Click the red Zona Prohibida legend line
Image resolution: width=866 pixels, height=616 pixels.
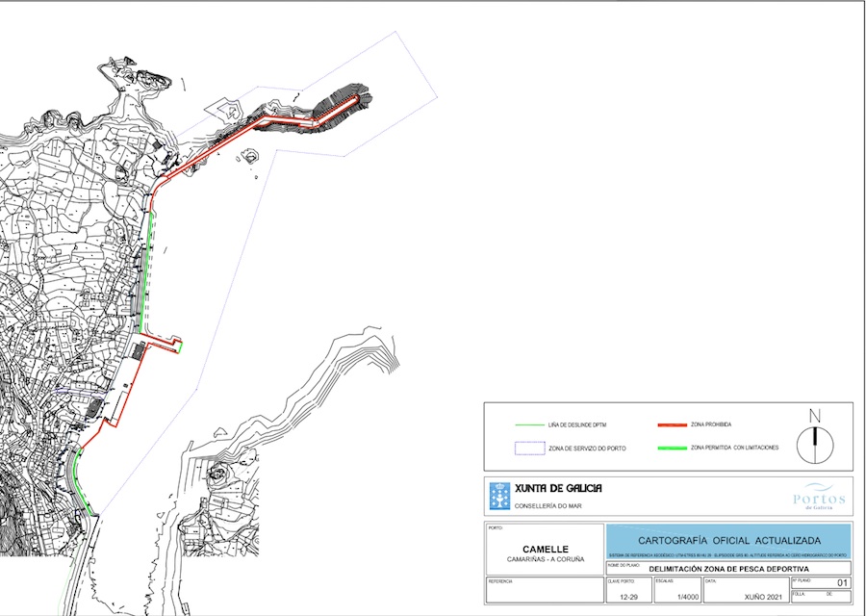pos(670,423)
